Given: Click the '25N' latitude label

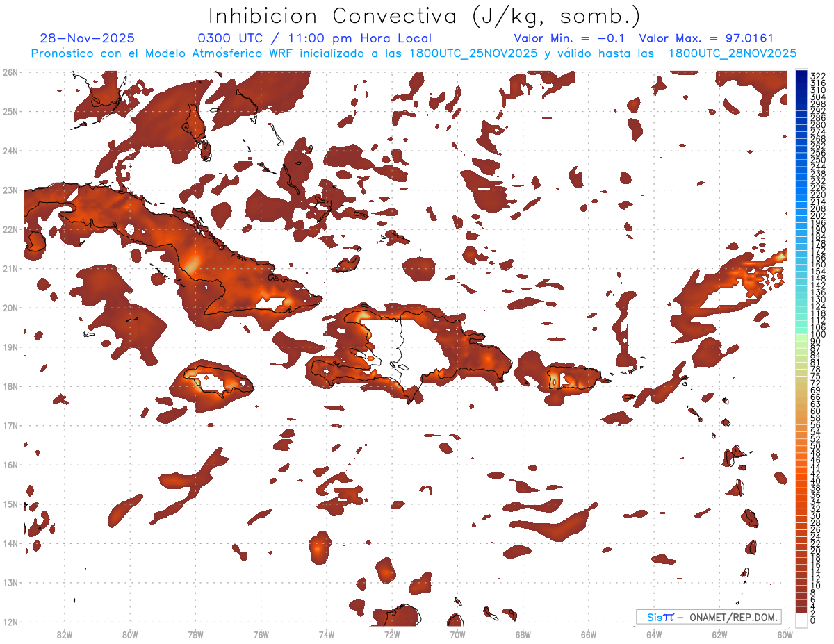Looking at the screenshot, I should [x=10, y=111].
